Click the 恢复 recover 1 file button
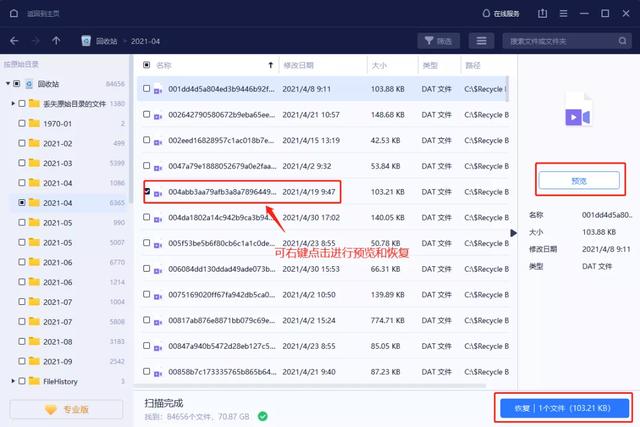640x427 pixels. coord(564,408)
